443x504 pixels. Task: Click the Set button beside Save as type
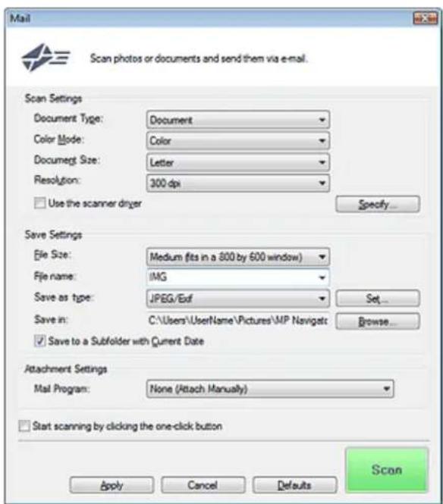(x=377, y=299)
